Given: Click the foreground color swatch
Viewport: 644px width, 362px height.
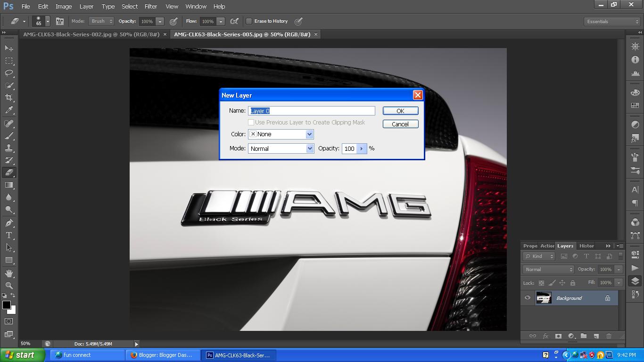Looking at the screenshot, I should click(x=6, y=305).
